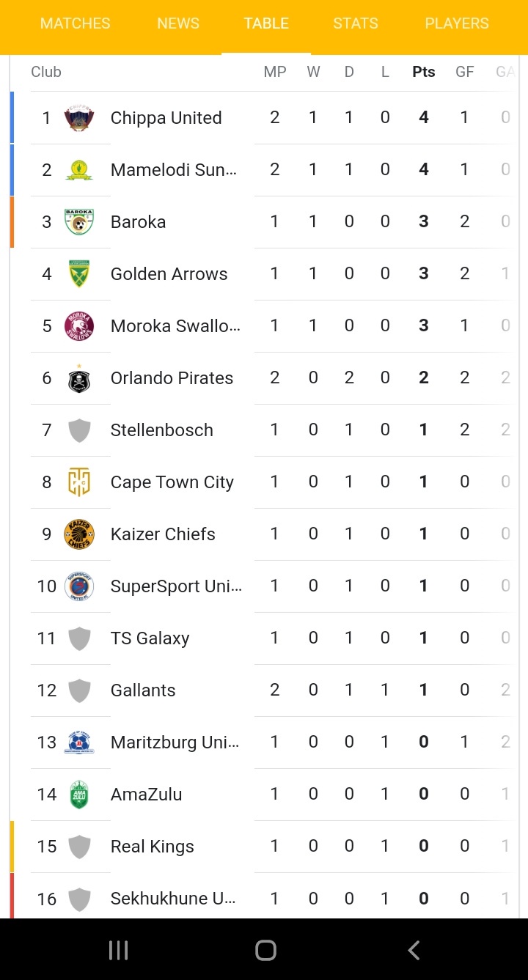Screen dimensions: 528x980
Task: Tap the AmaZulu green crest
Action: tap(79, 795)
